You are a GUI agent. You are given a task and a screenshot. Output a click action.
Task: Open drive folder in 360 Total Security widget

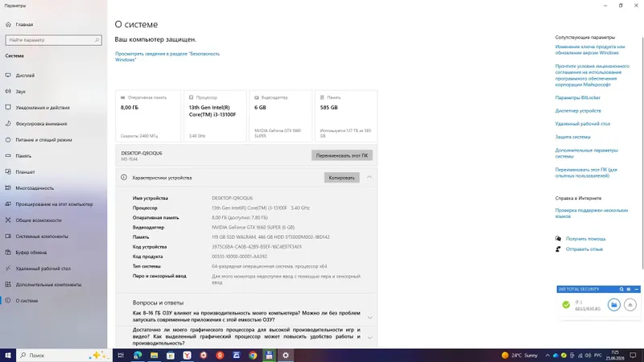click(614, 305)
